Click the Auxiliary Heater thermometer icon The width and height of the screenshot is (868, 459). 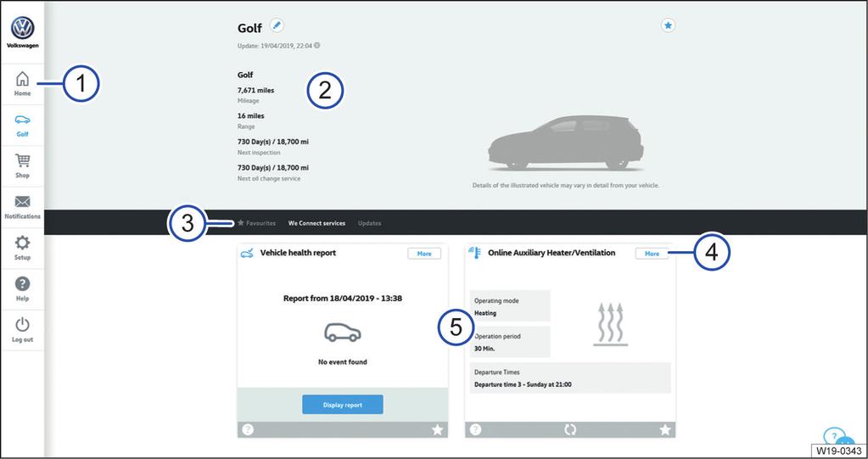tap(475, 253)
